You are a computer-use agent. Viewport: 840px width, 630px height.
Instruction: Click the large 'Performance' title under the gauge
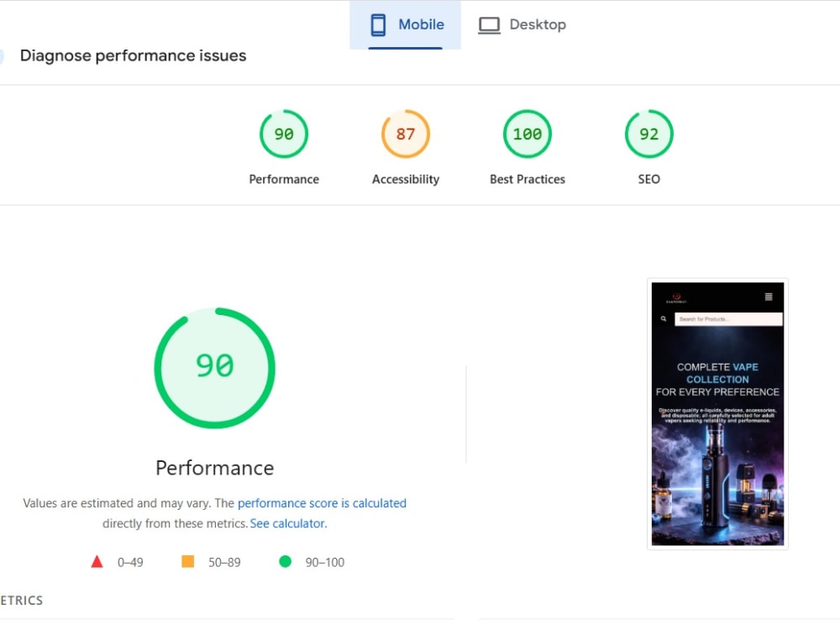(215, 468)
